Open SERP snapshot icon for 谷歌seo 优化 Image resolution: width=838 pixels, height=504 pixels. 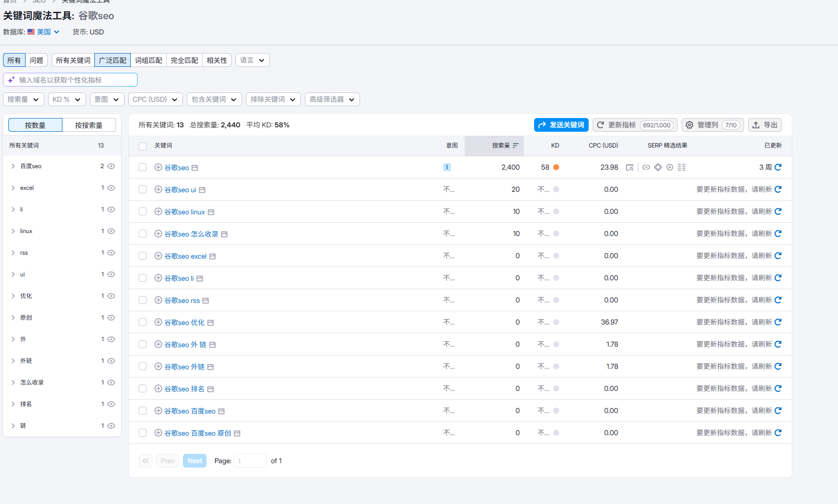[x=210, y=323]
